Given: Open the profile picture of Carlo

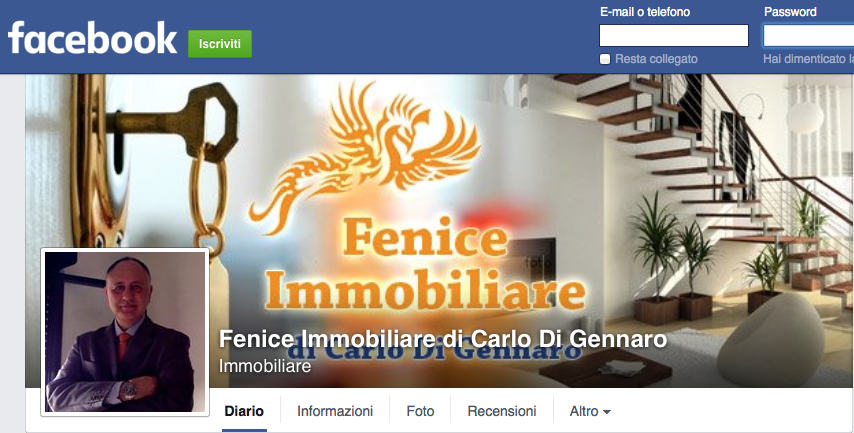Looking at the screenshot, I should (125, 332).
